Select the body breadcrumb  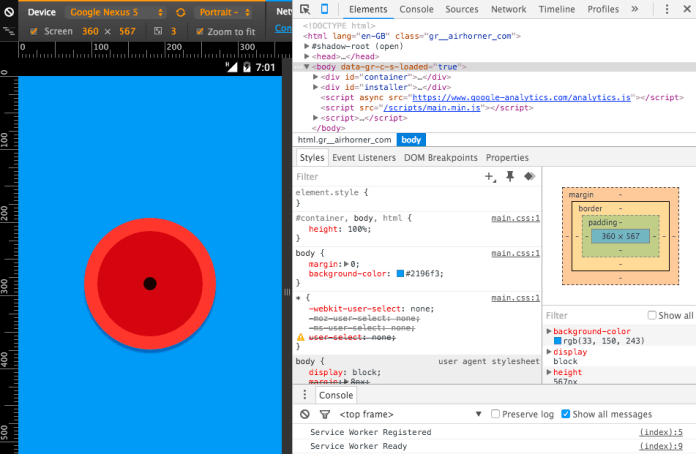(x=411, y=140)
